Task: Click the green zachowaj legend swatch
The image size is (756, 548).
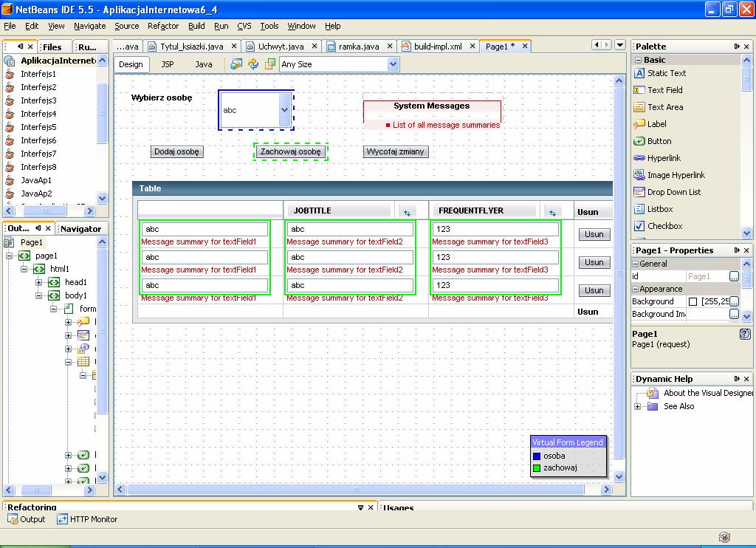Action: click(x=537, y=468)
